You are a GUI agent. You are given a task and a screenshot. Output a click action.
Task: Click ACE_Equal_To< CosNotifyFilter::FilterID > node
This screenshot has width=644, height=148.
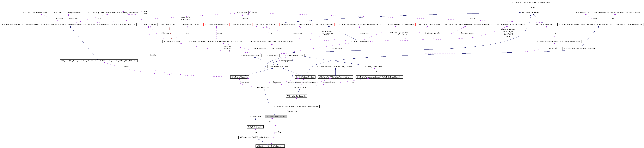[x=68, y=13]
